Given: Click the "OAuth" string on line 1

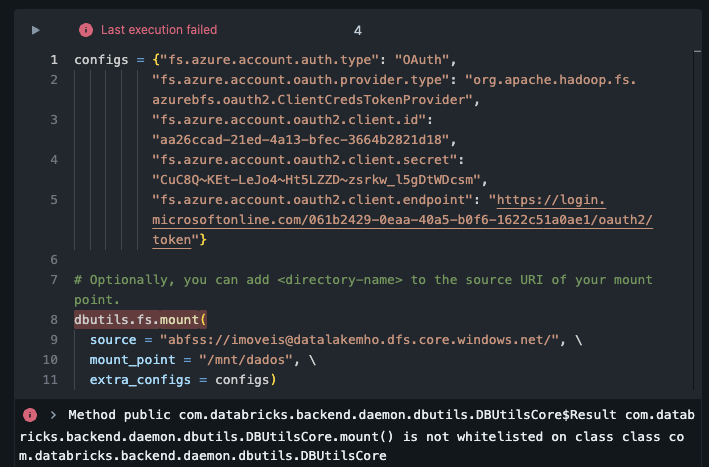Looking at the screenshot, I should click(x=422, y=60).
